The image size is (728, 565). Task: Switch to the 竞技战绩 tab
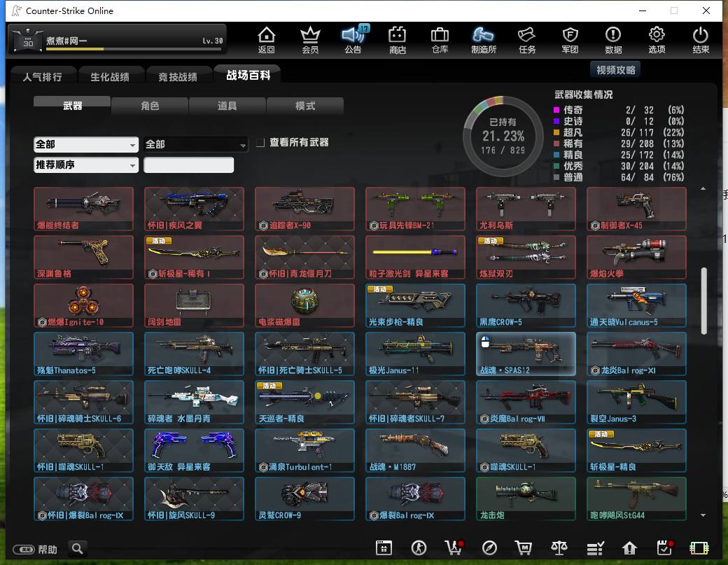[x=178, y=76]
